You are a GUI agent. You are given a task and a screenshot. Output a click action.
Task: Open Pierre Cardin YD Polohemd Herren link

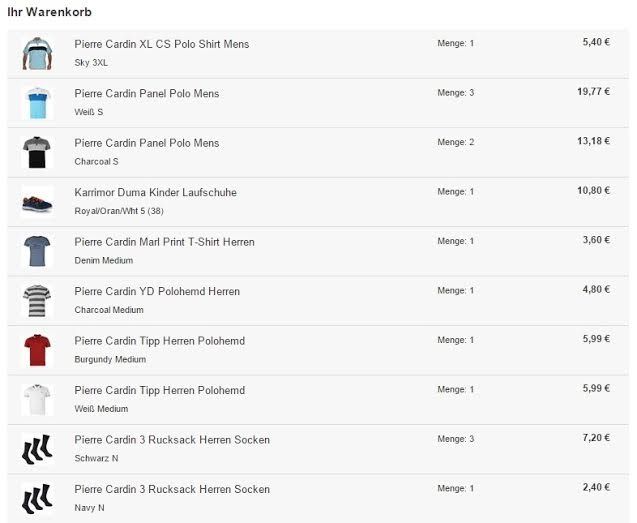pyautogui.click(x=157, y=292)
